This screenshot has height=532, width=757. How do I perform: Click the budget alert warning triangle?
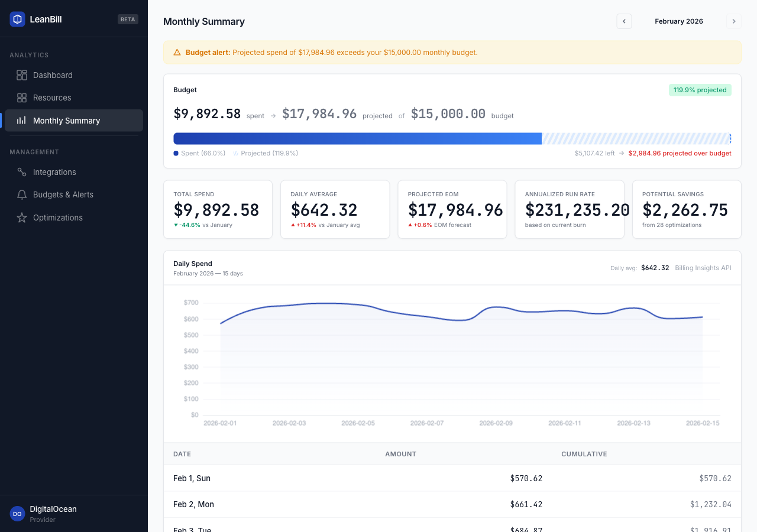point(177,52)
